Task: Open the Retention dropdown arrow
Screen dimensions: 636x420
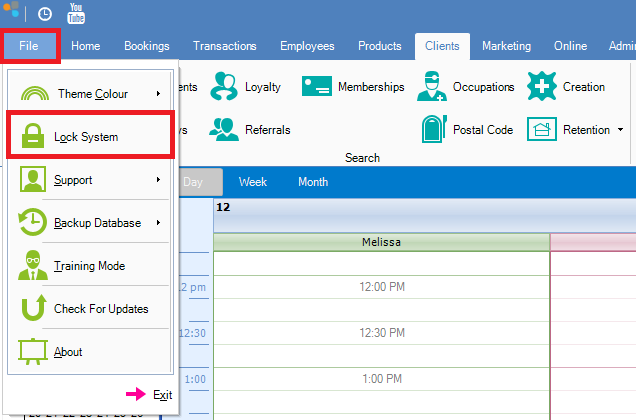Action: pyautogui.click(x=620, y=130)
